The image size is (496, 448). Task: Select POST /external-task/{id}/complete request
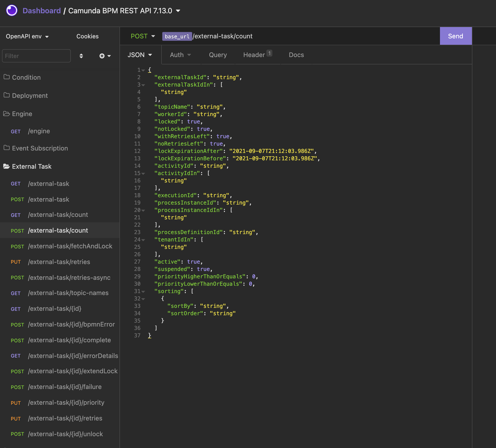[60, 340]
